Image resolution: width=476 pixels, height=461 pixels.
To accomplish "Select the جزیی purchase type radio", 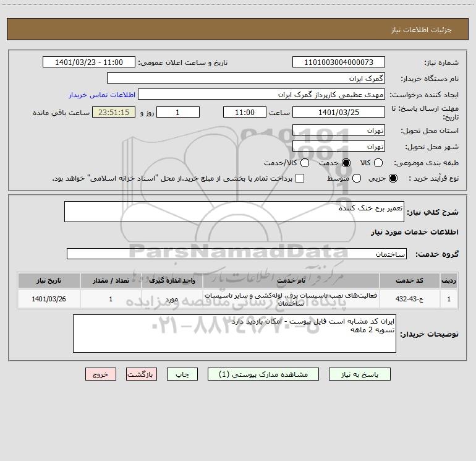I will 393,178.
